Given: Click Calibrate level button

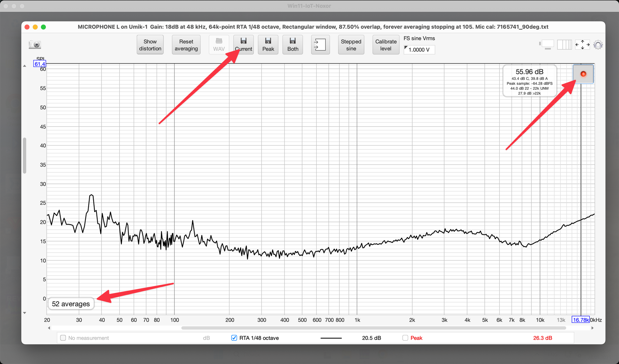Looking at the screenshot, I should pos(386,45).
